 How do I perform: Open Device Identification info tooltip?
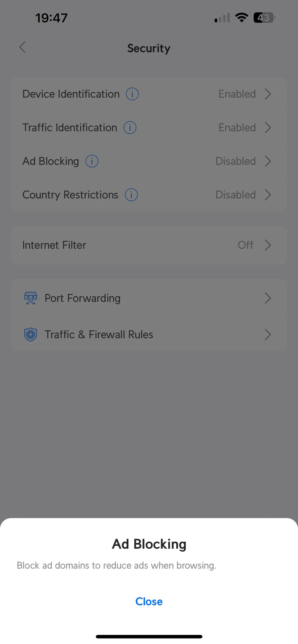coord(132,94)
